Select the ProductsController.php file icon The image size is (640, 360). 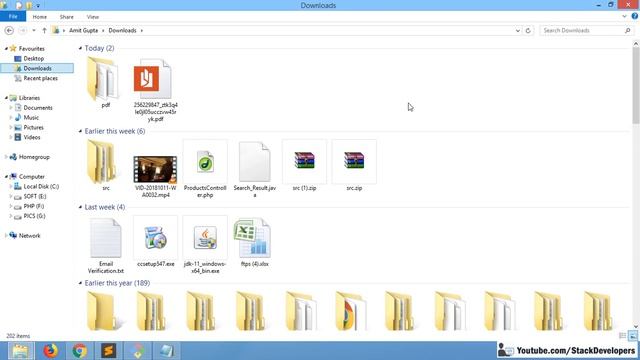click(x=205, y=162)
